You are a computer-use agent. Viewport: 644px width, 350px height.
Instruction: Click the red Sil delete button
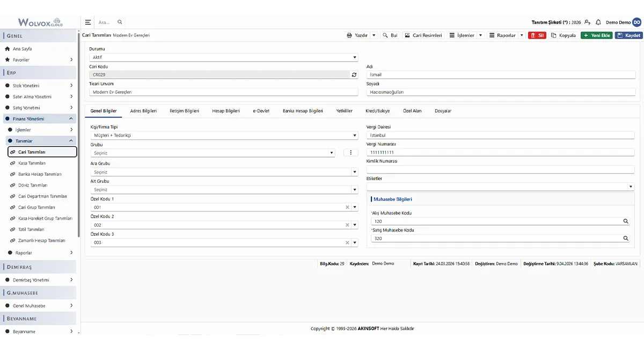click(x=537, y=35)
